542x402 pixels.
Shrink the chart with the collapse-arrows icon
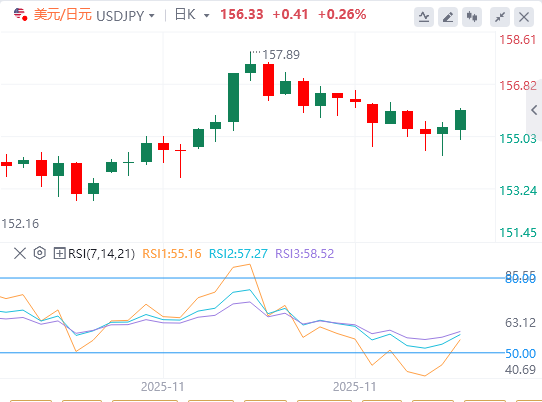point(500,16)
